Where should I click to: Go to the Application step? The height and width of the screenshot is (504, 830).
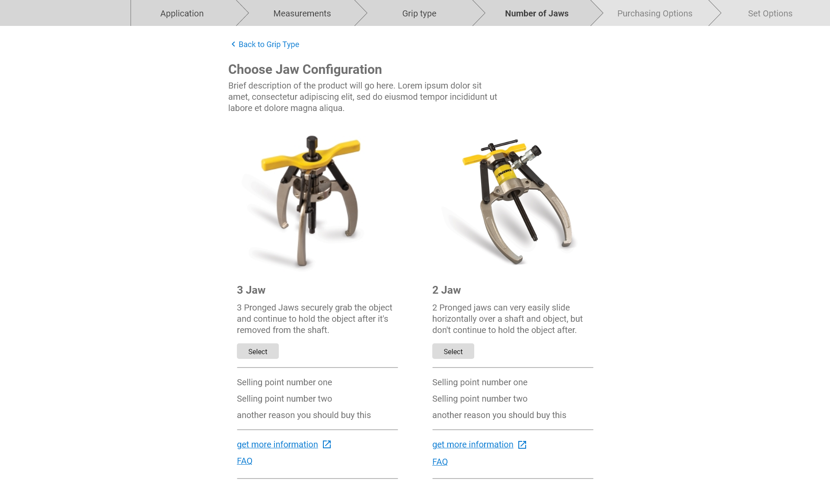[182, 13]
